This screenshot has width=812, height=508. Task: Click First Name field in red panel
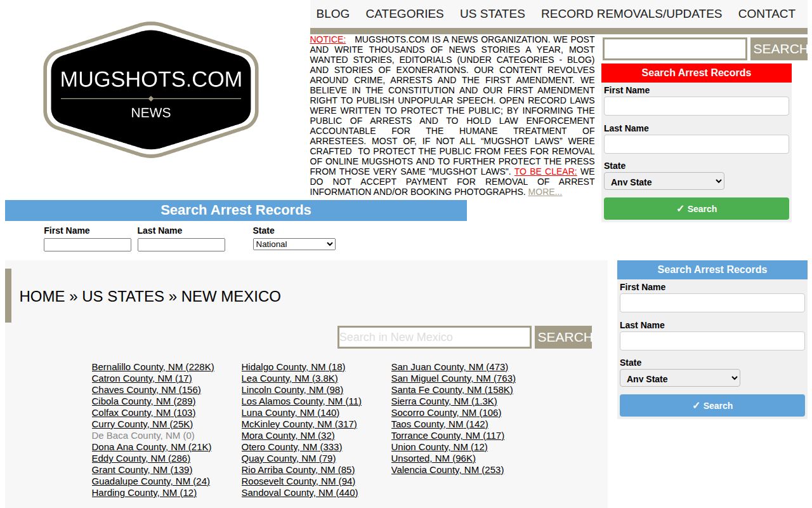pos(696,106)
